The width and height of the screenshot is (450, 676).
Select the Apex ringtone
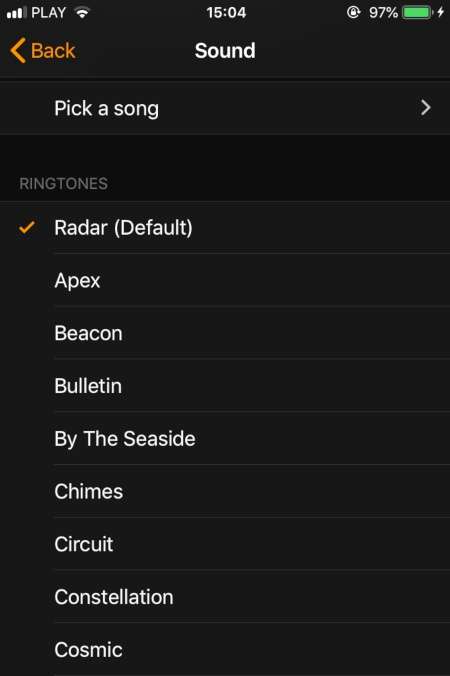click(225, 280)
